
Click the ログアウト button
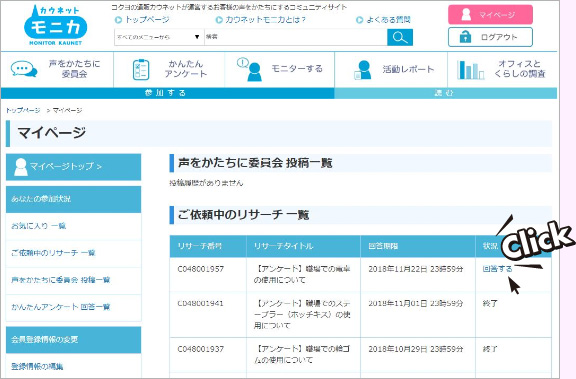[x=490, y=37]
